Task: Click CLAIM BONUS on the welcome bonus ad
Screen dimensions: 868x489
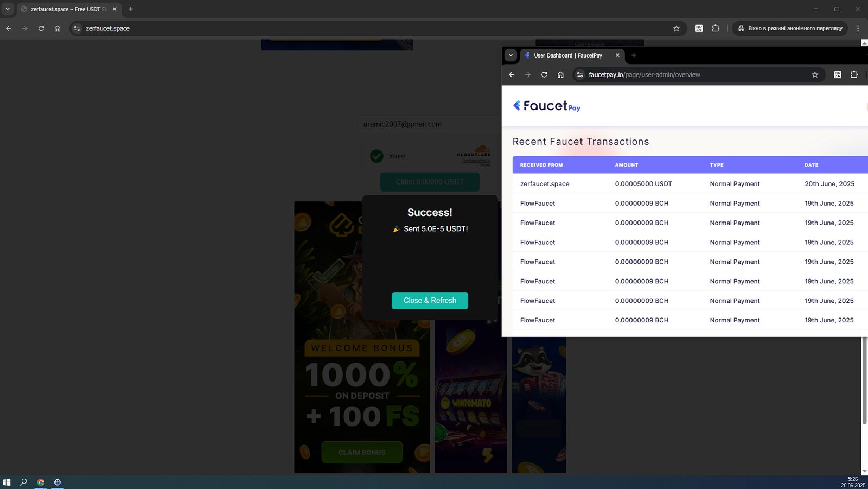Action: coord(362,452)
